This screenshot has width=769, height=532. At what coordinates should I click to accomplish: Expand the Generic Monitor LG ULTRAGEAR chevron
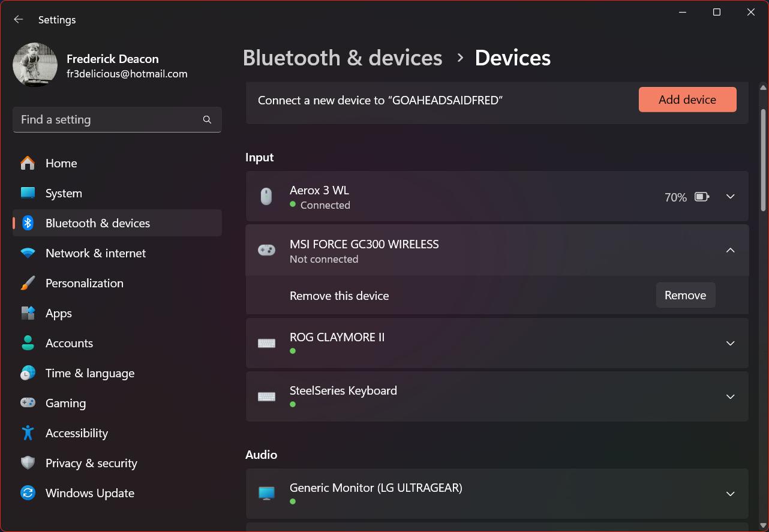tap(730, 494)
